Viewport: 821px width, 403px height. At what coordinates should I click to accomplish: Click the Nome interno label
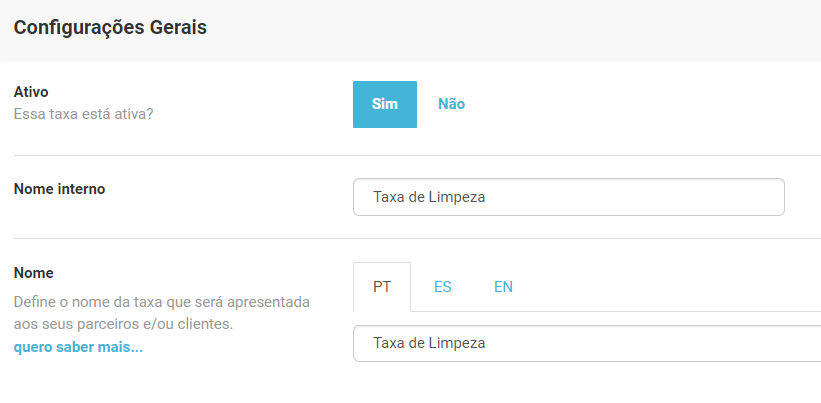59,188
